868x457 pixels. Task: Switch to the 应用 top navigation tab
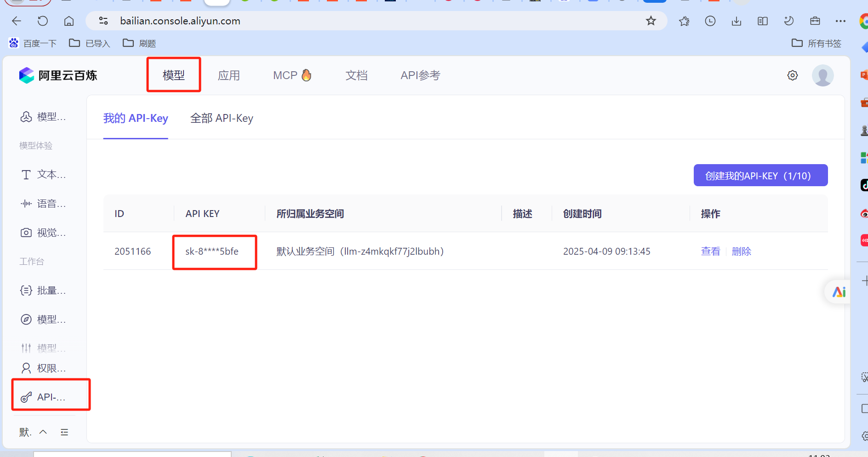tap(229, 75)
